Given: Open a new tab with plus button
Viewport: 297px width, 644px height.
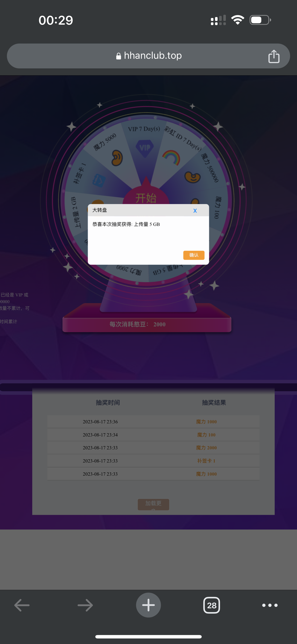Looking at the screenshot, I should point(148,605).
